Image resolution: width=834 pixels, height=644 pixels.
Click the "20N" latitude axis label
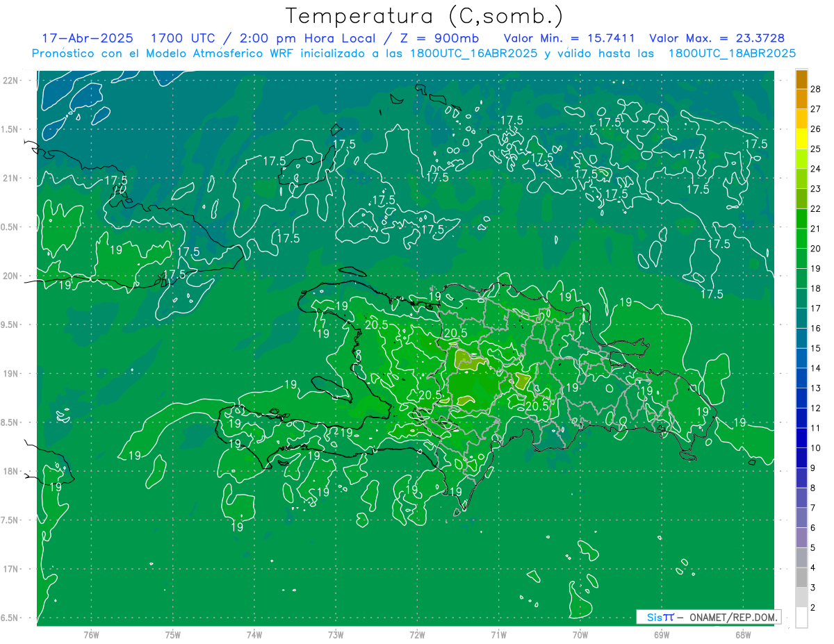point(10,276)
